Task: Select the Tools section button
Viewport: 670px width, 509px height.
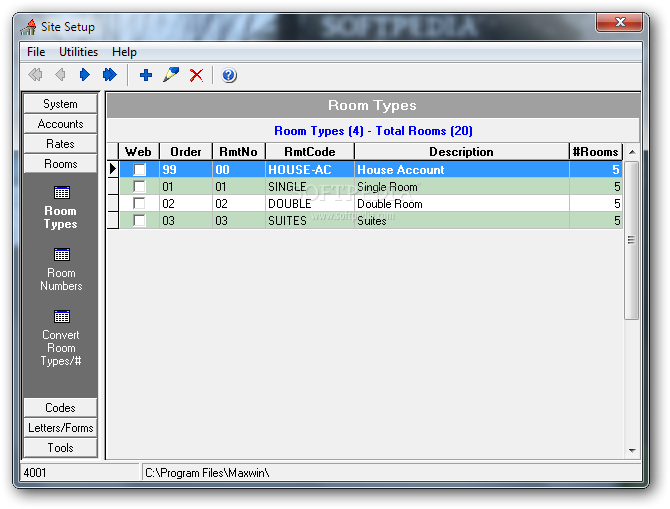Action: pos(60,448)
